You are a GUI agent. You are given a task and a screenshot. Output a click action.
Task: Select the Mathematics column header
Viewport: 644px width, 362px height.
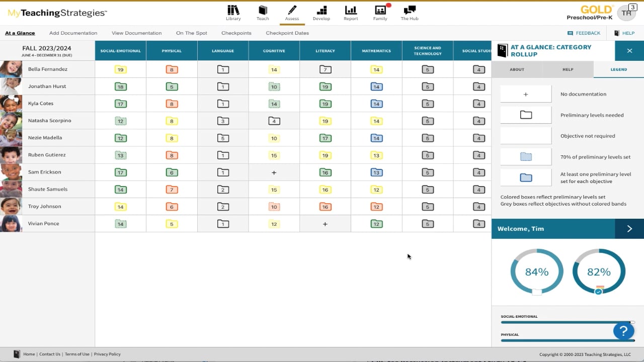point(376,51)
